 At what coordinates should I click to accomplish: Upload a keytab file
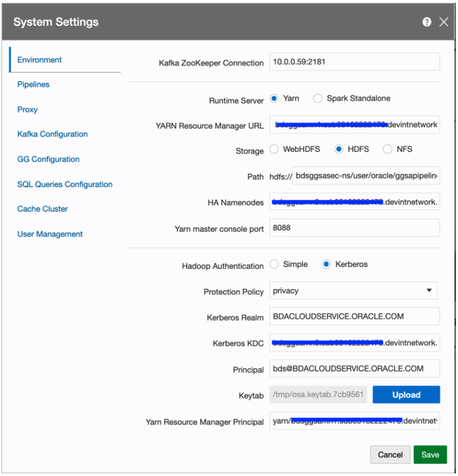point(406,395)
